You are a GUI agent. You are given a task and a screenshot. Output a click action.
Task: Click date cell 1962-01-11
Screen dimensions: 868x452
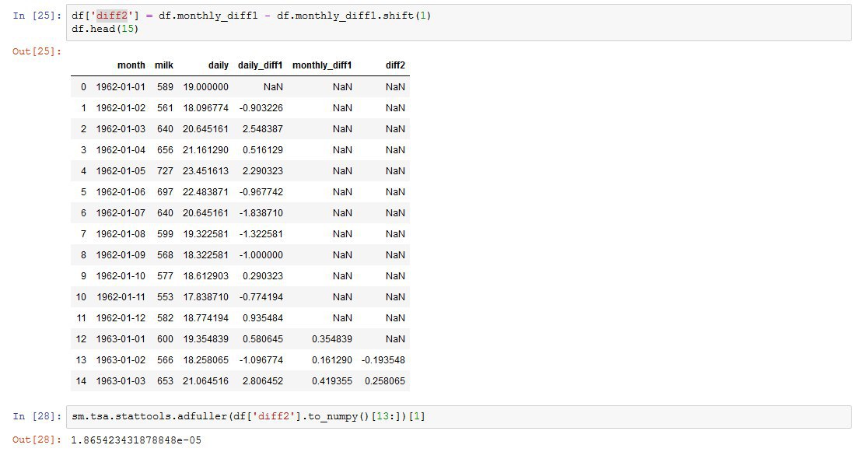121,297
